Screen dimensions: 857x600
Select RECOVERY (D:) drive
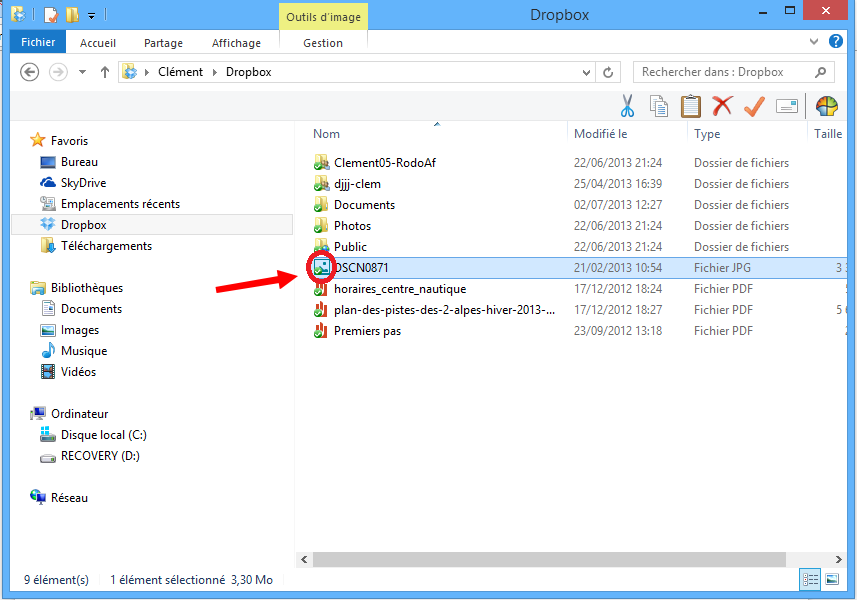[x=100, y=456]
